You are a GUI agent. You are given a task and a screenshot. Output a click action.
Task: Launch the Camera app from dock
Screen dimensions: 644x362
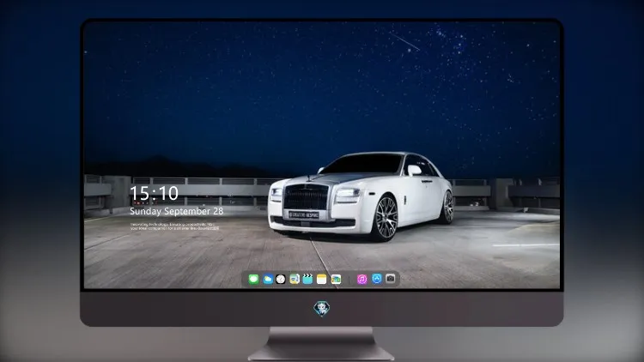391,279
